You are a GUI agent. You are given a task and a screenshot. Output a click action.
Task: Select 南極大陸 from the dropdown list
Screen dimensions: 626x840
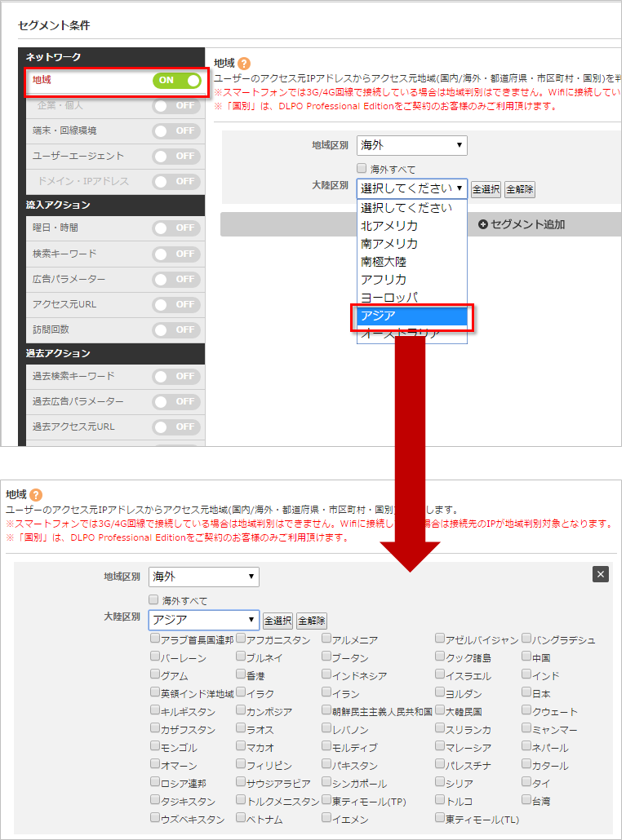tap(411, 262)
